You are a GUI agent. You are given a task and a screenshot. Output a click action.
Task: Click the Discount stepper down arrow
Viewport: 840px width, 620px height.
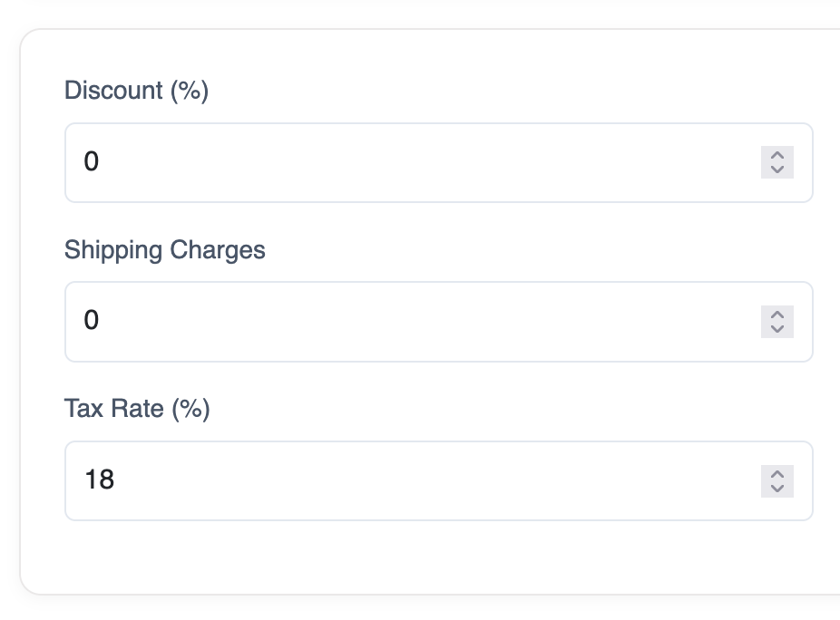pos(777,170)
